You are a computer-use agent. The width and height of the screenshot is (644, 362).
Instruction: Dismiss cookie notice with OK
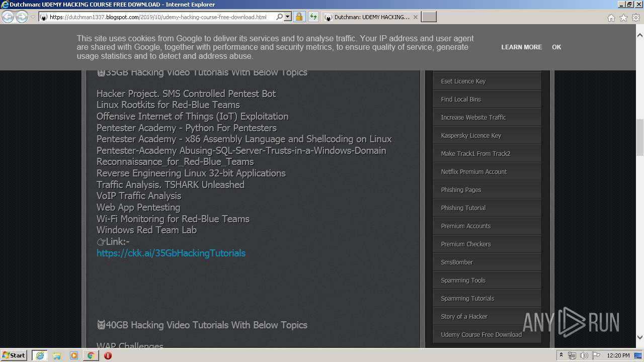point(556,47)
